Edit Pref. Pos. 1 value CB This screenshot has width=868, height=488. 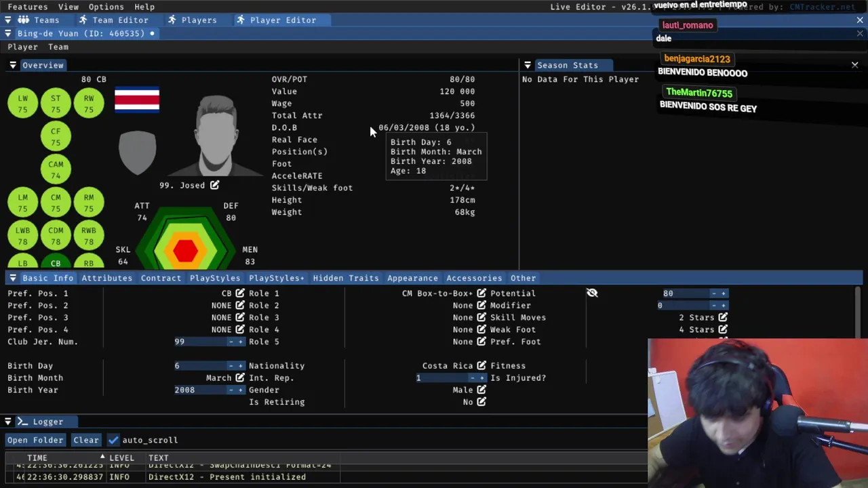[239, 293]
